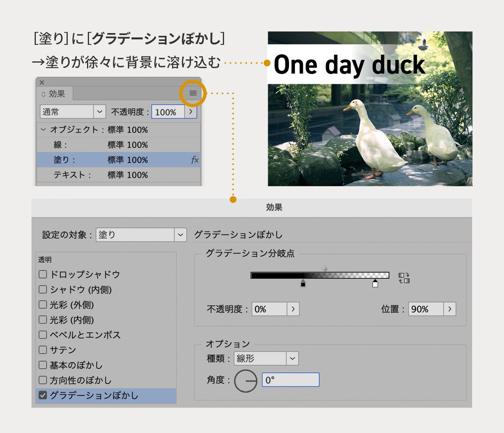Enable ドロップシャドウ checkbox
The height and width of the screenshot is (433, 504).
[43, 274]
